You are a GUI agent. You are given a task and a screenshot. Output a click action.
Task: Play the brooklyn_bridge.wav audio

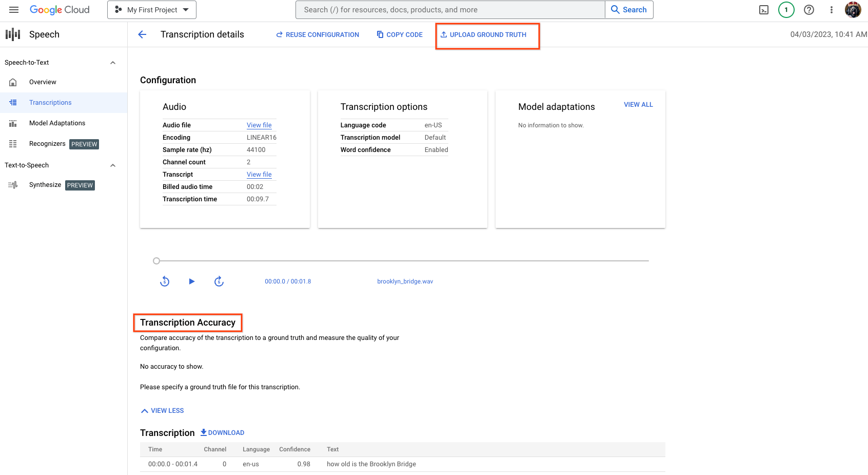191,281
